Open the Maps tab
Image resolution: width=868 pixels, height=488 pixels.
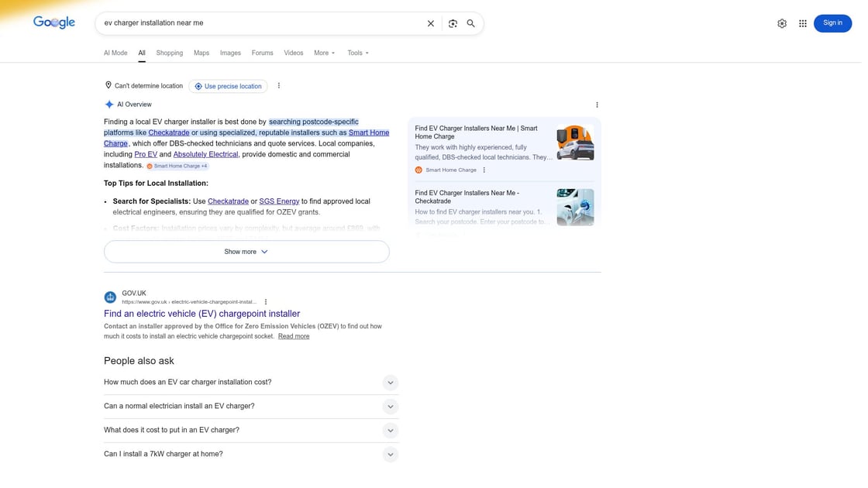pos(201,53)
